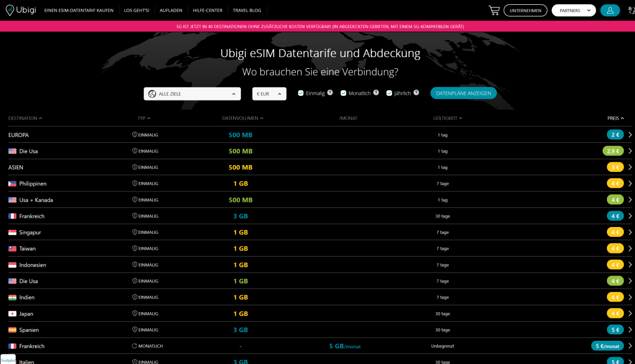Open the Hilfe-Center menu item
Image resolution: width=635 pixels, height=364 pixels.
point(207,11)
